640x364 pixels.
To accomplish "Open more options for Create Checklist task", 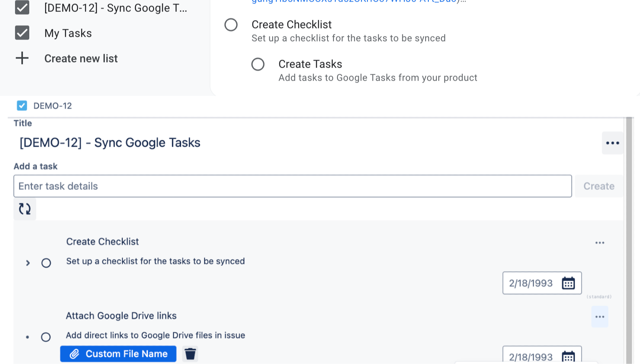I will coord(600,243).
